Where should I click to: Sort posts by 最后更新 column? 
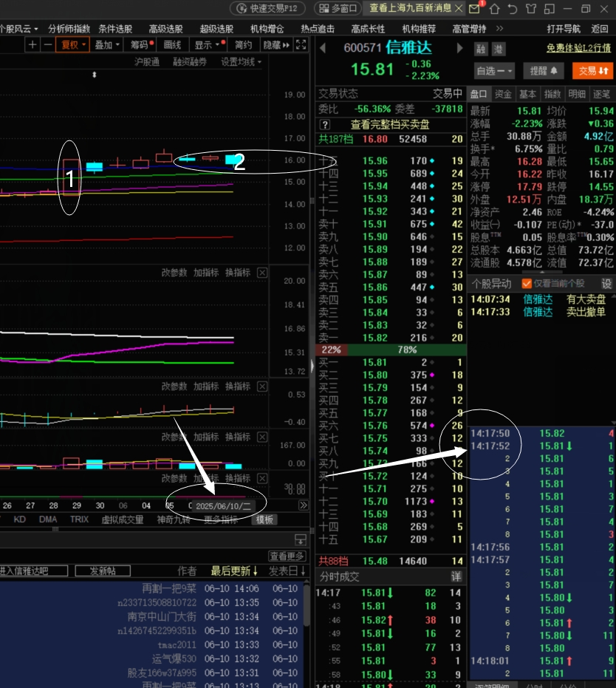[x=235, y=571]
